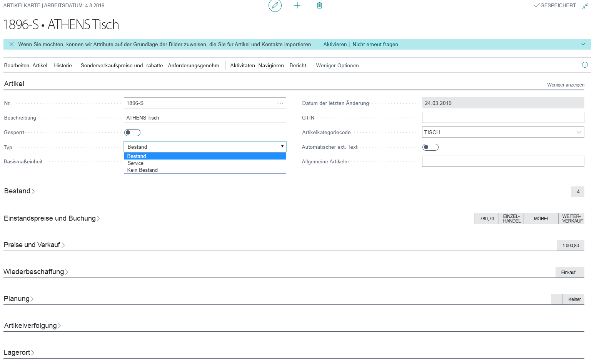Screen dimensions: 594x364
Task: Click the Aktivieren link in notification
Action: (x=335, y=44)
